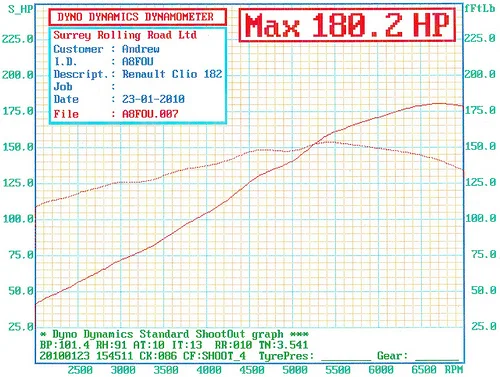Click the RPM axis unit label
The width and height of the screenshot is (500, 377).
click(x=454, y=369)
